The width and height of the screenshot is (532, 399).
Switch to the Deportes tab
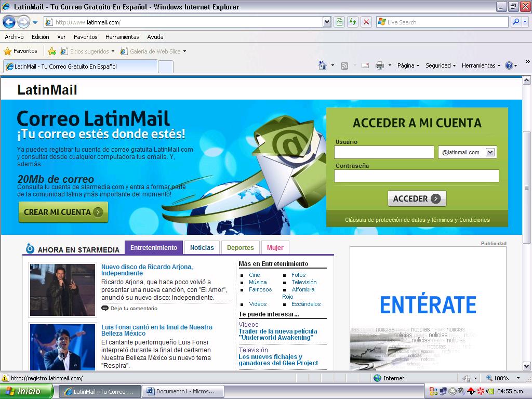[x=240, y=247]
